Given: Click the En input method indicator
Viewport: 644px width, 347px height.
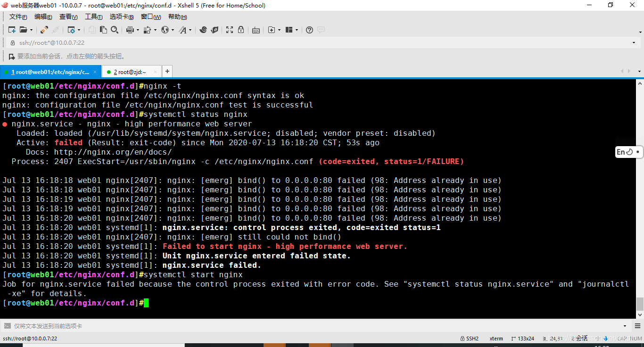Looking at the screenshot, I should (629, 152).
